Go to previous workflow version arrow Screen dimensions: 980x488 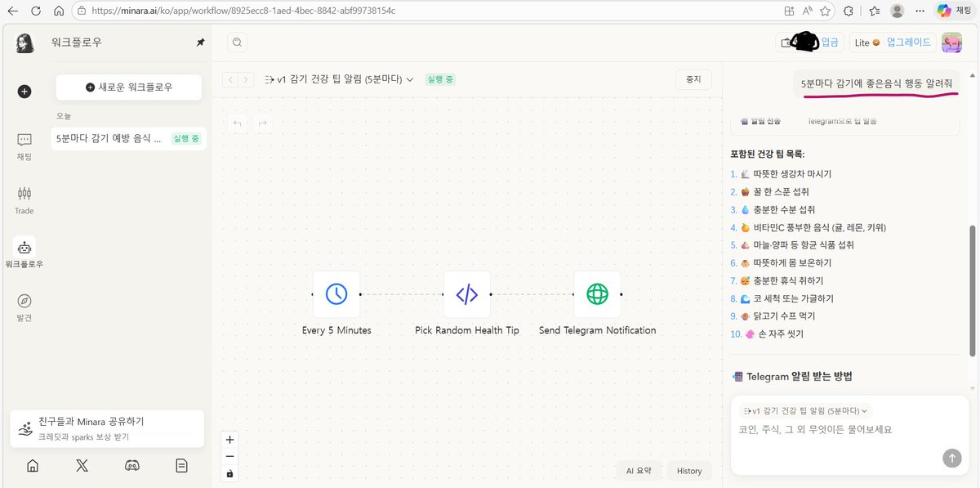click(x=230, y=79)
